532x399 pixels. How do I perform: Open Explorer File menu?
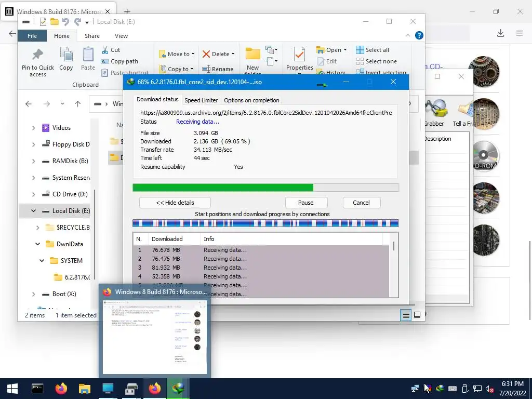pos(32,36)
